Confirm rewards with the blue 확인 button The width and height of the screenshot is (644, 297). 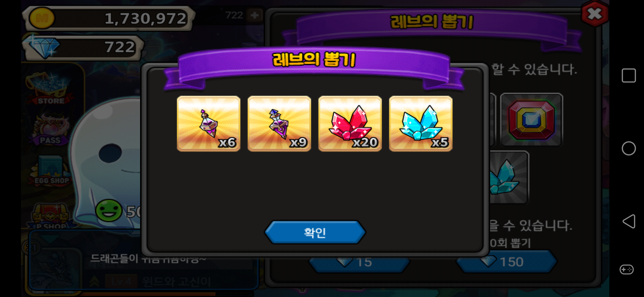(x=315, y=232)
